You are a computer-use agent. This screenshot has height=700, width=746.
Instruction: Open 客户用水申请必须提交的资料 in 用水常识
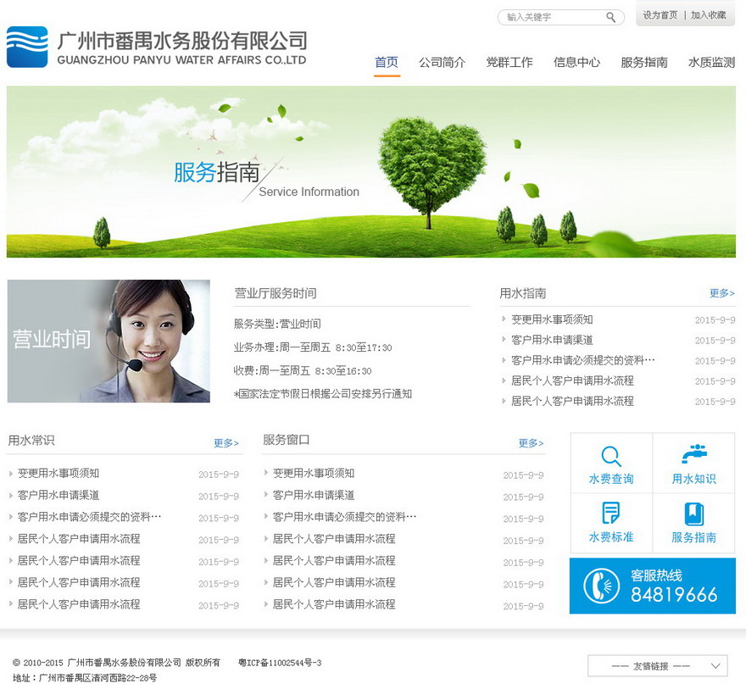click(x=90, y=517)
